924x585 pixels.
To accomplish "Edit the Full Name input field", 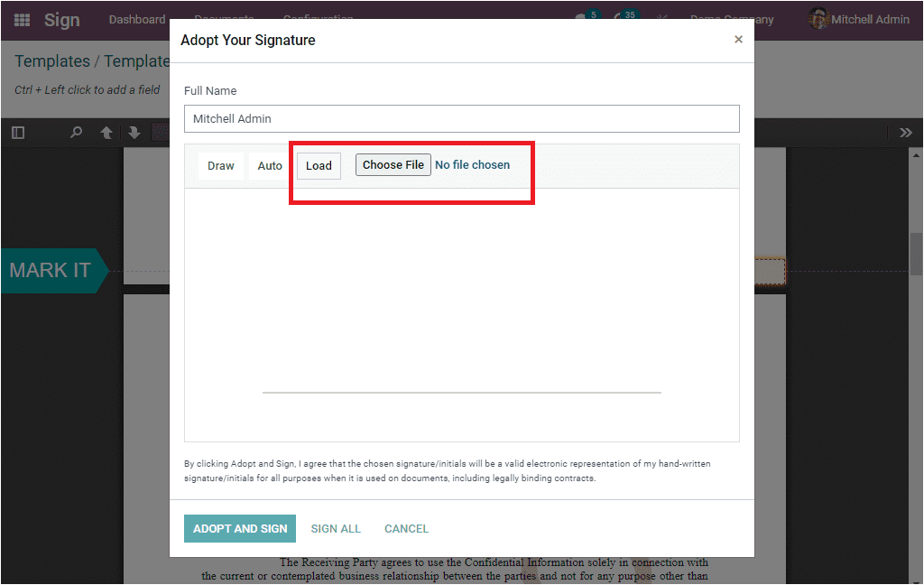I will point(461,118).
